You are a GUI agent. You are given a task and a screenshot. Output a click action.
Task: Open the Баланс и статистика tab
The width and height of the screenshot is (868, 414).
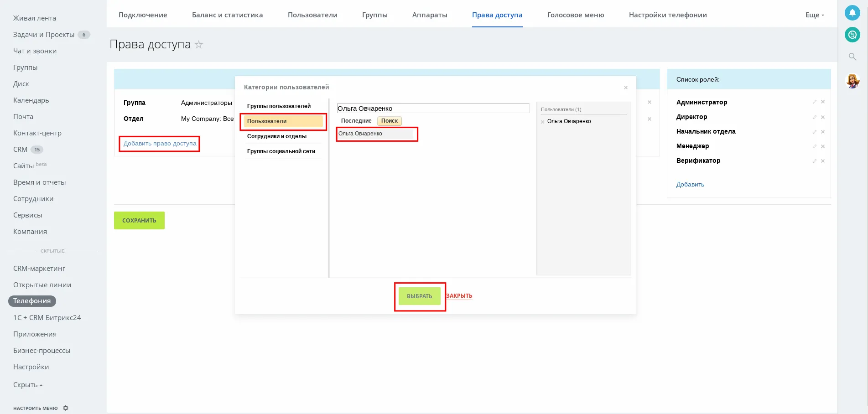pyautogui.click(x=227, y=15)
